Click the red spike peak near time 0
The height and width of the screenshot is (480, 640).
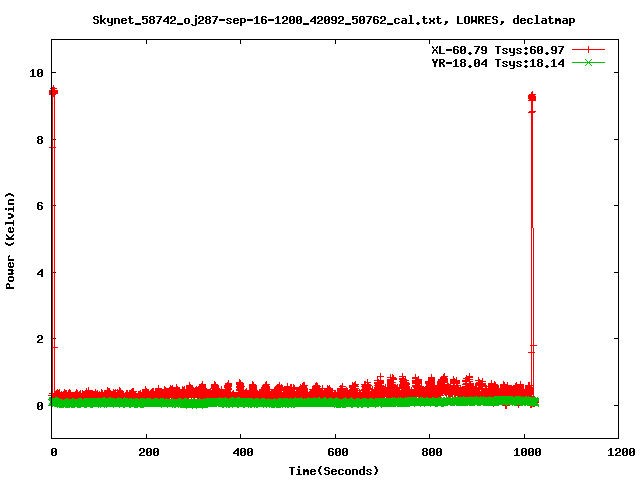53,92
